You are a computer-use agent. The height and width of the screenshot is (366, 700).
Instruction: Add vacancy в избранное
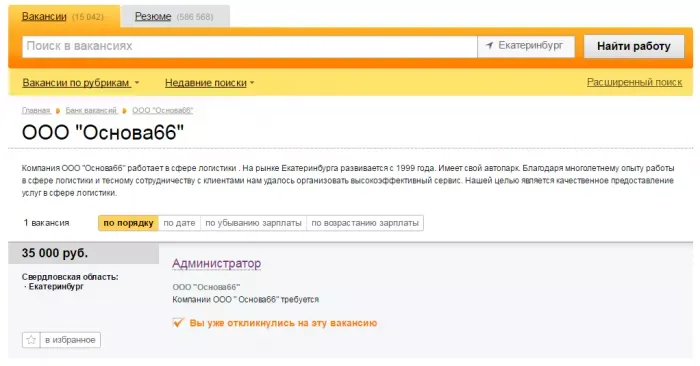61,340
